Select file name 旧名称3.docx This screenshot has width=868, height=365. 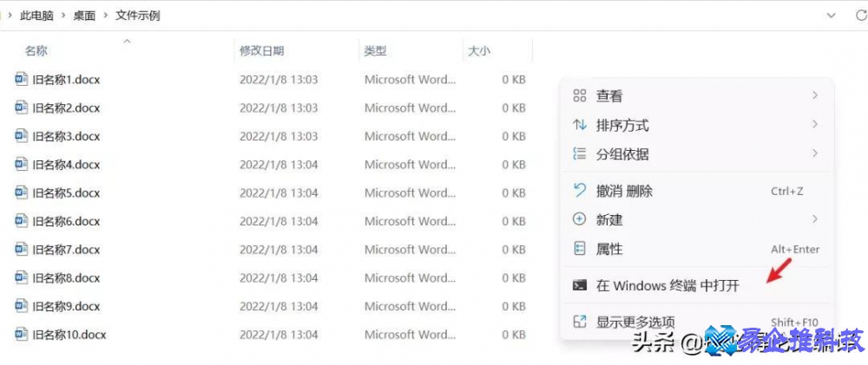click(66, 135)
